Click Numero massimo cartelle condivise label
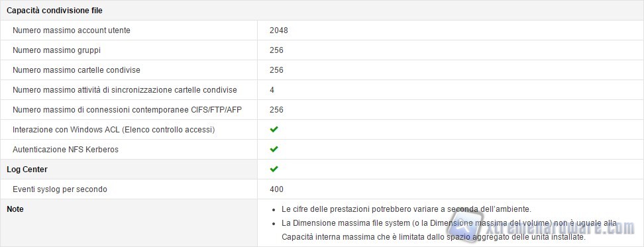Screen dimensions: 644x247 [x=76, y=70]
